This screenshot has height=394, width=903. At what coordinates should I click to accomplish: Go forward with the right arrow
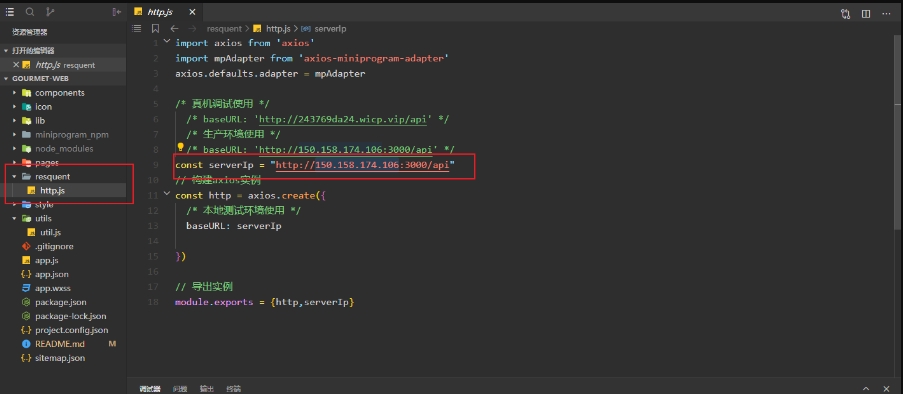(x=193, y=28)
